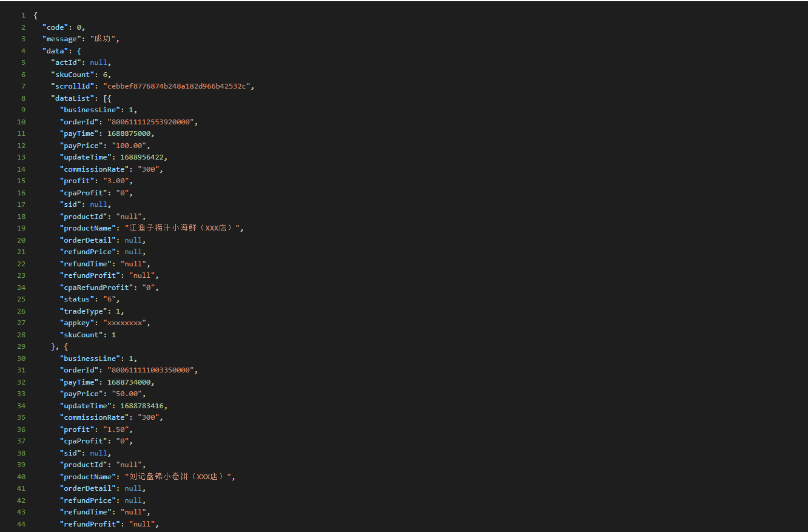Click line number 9 in the gutter
808x532 pixels.
pyautogui.click(x=23, y=110)
